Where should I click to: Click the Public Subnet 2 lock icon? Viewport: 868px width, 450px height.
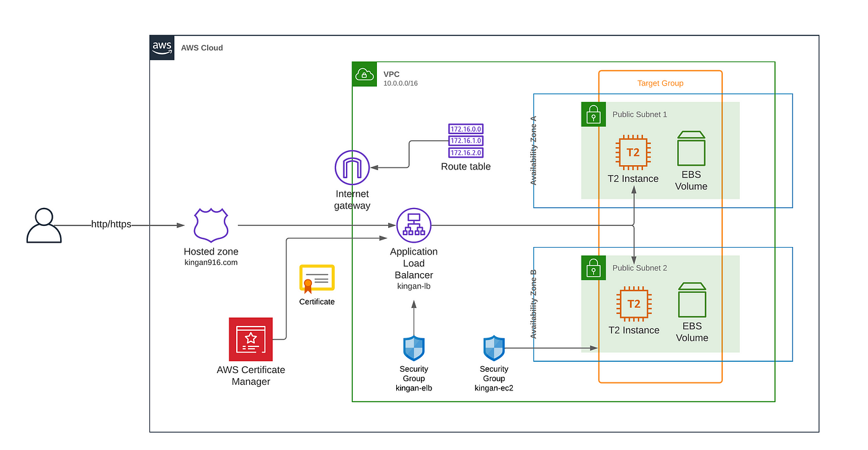(x=593, y=268)
